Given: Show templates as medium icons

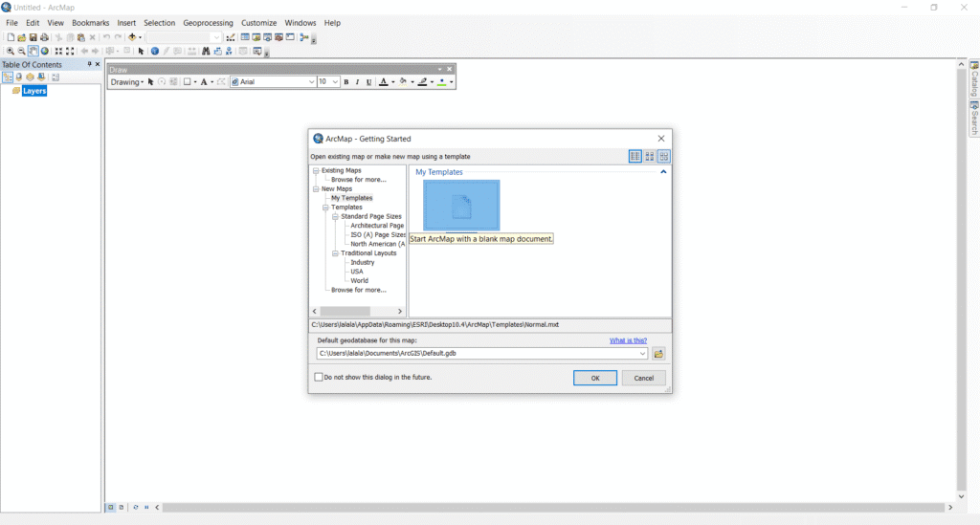Looking at the screenshot, I should click(650, 157).
